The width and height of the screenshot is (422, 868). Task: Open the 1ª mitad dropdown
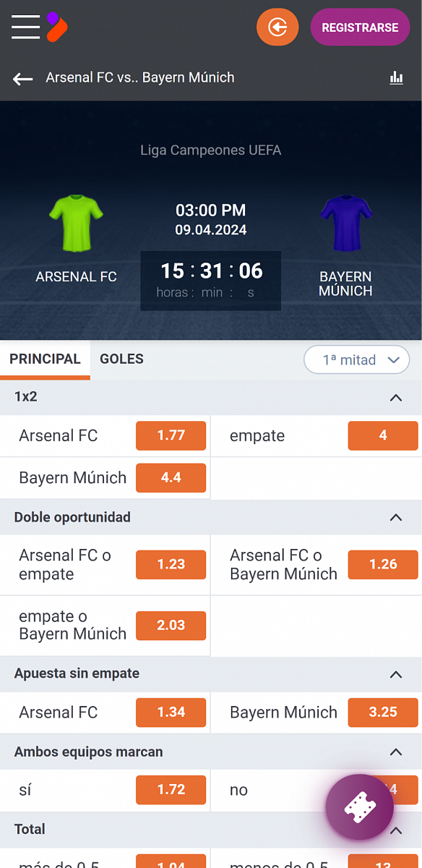[x=357, y=359]
